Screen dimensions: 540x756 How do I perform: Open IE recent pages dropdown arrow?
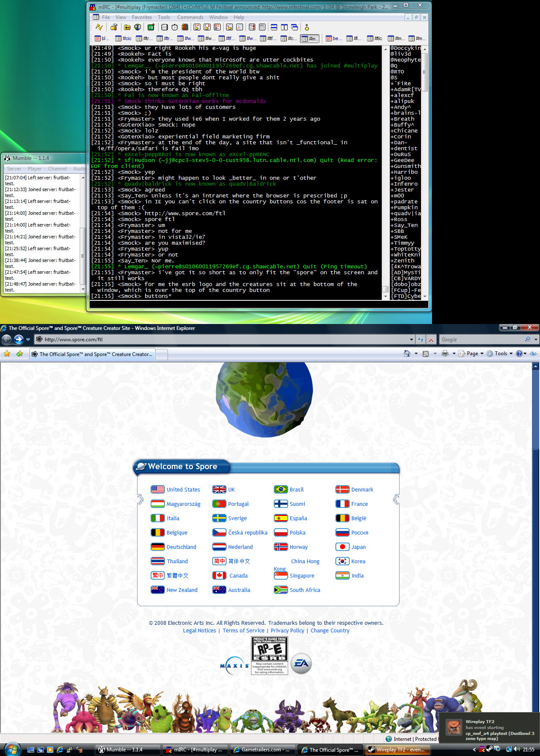click(28, 339)
